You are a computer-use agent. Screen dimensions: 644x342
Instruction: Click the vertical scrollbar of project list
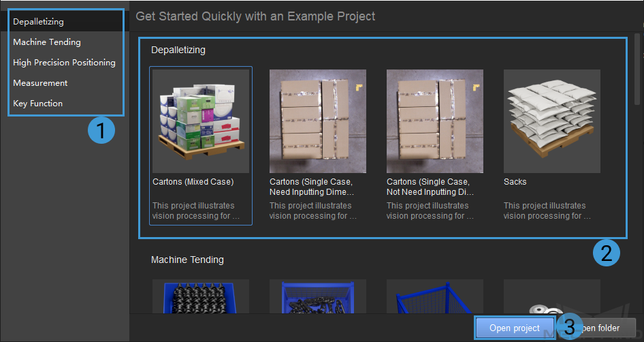[637, 70]
